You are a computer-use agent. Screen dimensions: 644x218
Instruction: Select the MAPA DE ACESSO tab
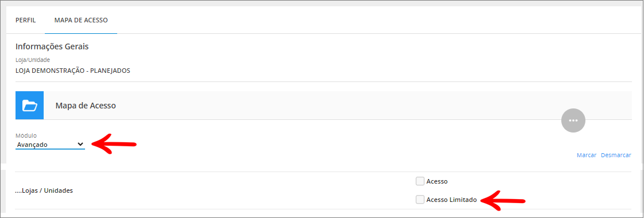point(81,20)
